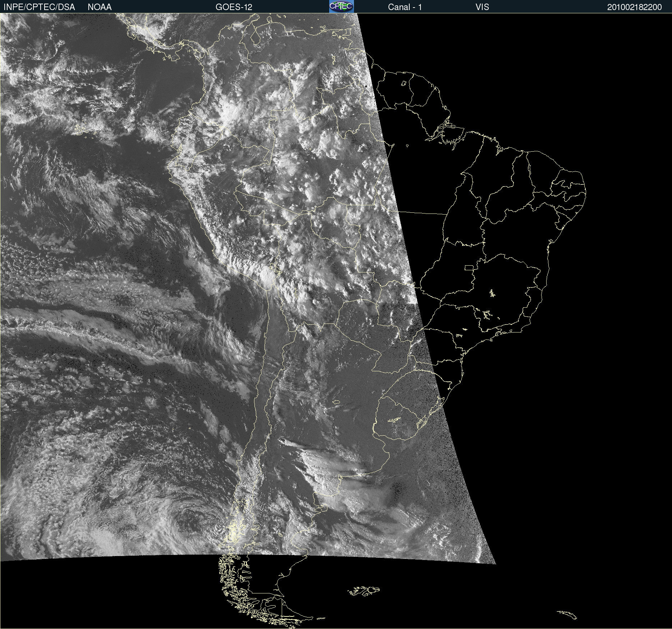Click the CPTEC logo in the header
Image resolution: width=672 pixels, height=629 pixels.
[341, 6]
